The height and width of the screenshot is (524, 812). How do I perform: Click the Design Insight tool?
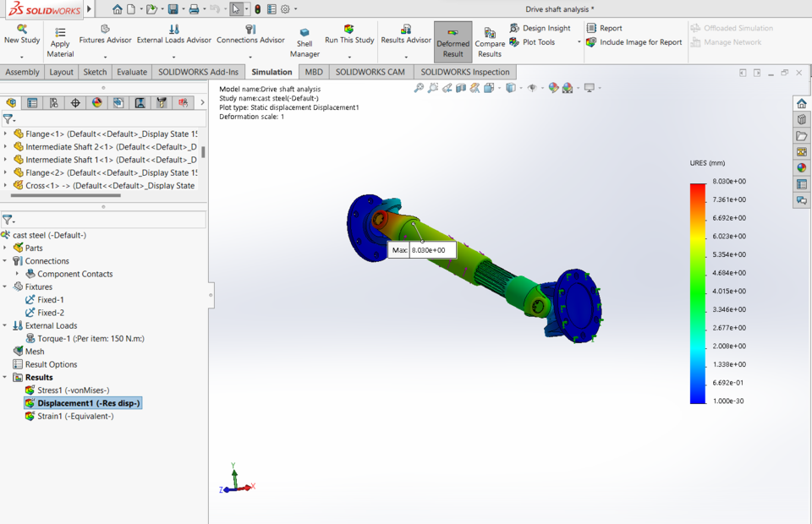[540, 27]
